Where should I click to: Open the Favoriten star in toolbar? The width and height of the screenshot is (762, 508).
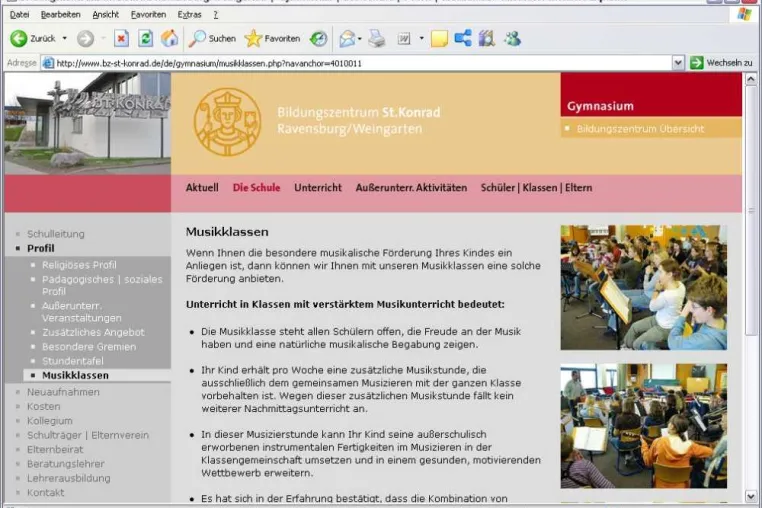tap(272, 38)
